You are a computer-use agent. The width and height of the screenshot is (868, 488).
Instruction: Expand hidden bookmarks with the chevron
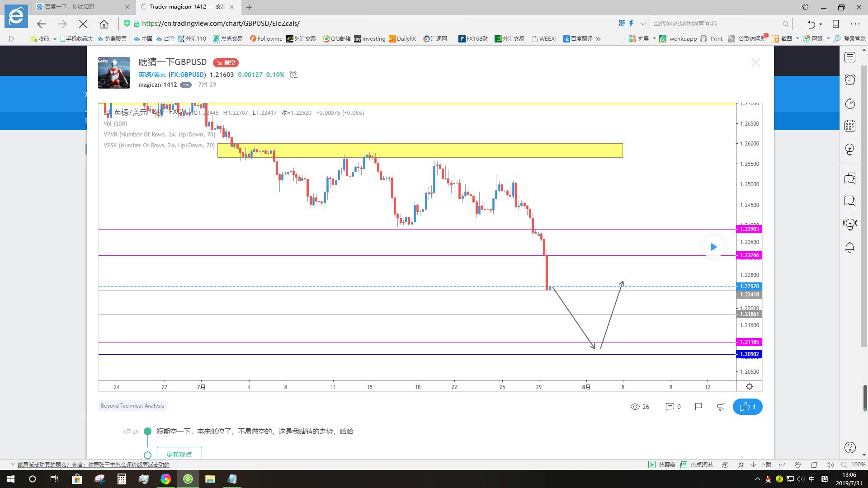(x=599, y=39)
